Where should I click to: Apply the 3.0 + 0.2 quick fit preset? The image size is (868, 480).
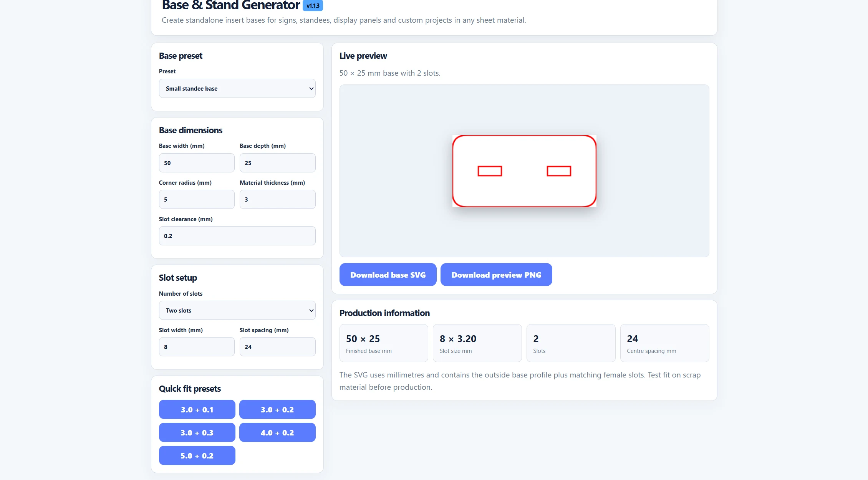coord(277,409)
